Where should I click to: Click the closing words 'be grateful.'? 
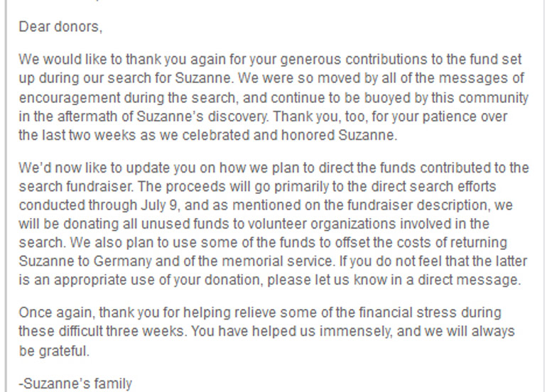tap(54, 350)
